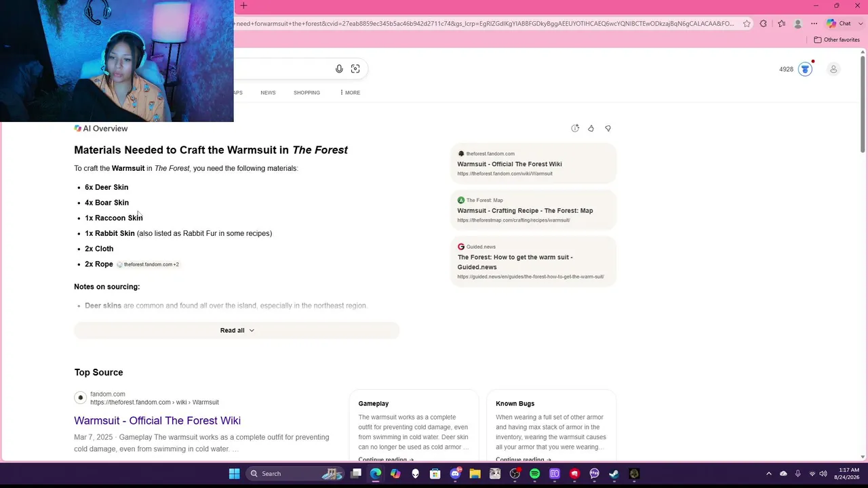The width and height of the screenshot is (868, 488).
Task: Open Copilot Chat in the browser toolbar
Action: [x=839, y=24]
